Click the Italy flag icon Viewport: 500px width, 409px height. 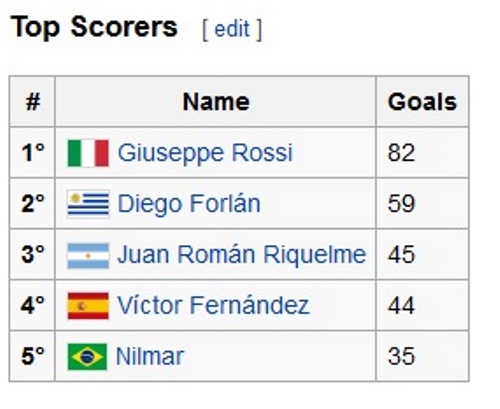(x=88, y=153)
